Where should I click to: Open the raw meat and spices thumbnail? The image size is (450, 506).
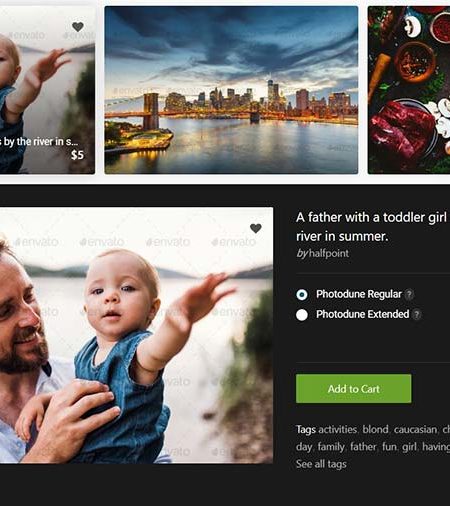[x=409, y=90]
